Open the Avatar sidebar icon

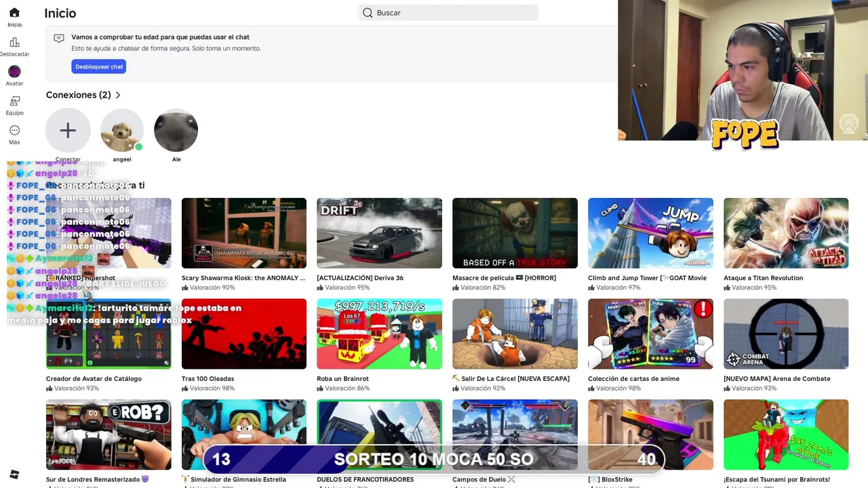[x=14, y=72]
